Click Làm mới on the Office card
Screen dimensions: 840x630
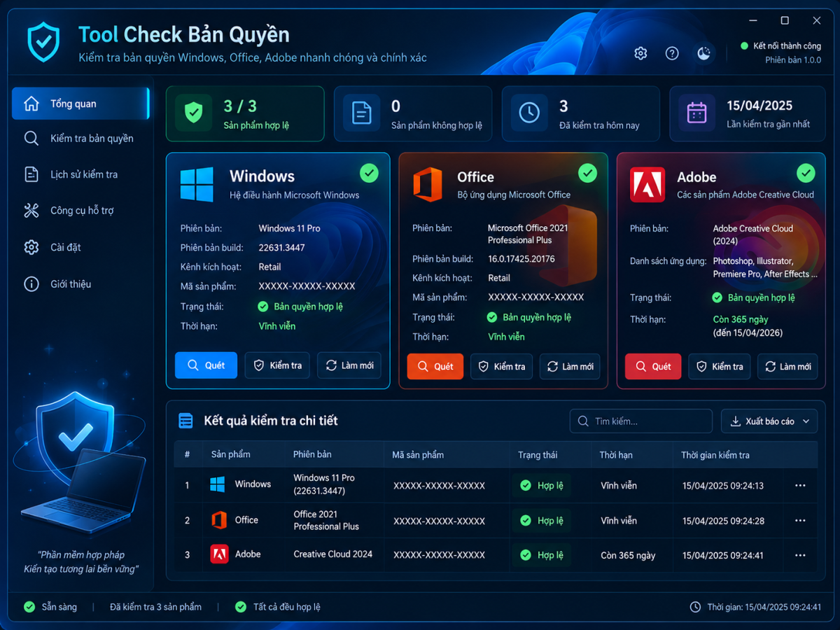570,366
